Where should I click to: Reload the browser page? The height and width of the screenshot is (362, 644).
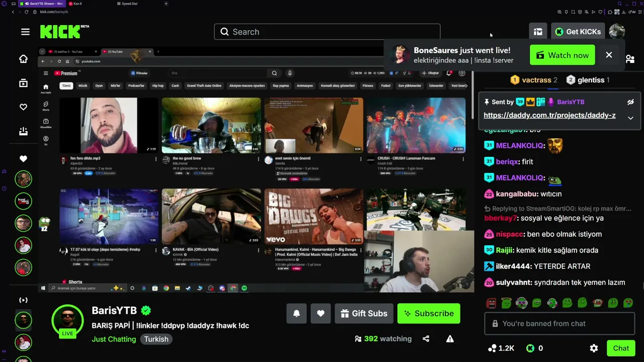point(27,12)
